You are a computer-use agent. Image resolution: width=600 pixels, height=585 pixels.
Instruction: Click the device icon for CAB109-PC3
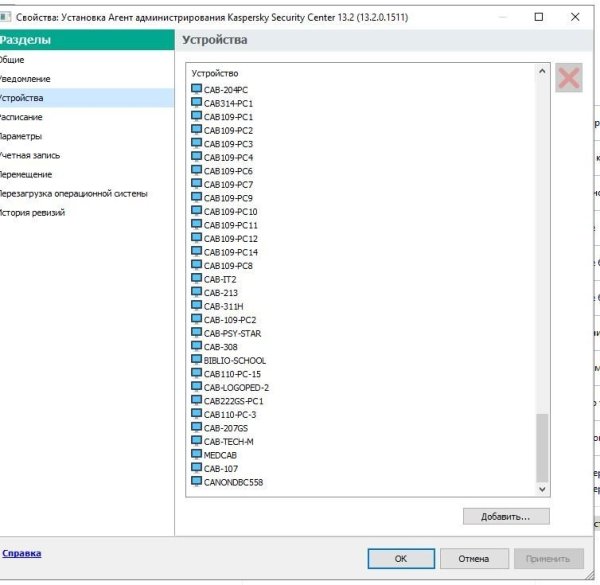(x=196, y=143)
